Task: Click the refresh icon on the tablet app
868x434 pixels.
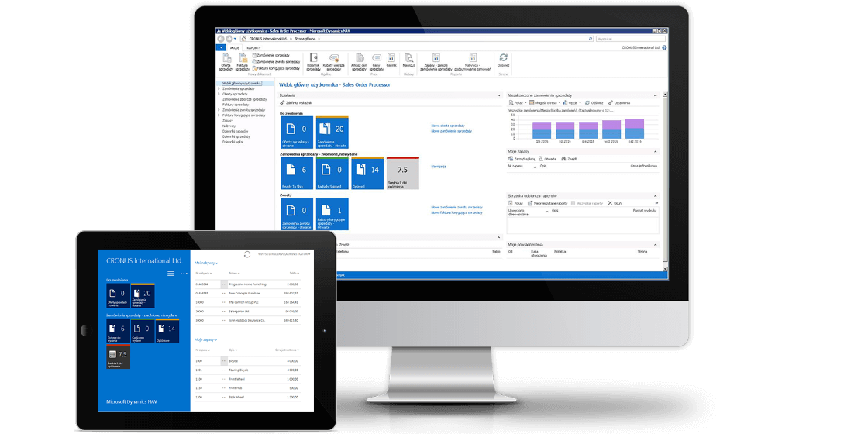Action: (x=247, y=254)
